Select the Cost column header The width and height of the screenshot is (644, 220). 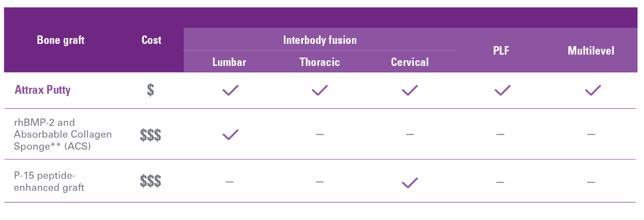(x=151, y=40)
